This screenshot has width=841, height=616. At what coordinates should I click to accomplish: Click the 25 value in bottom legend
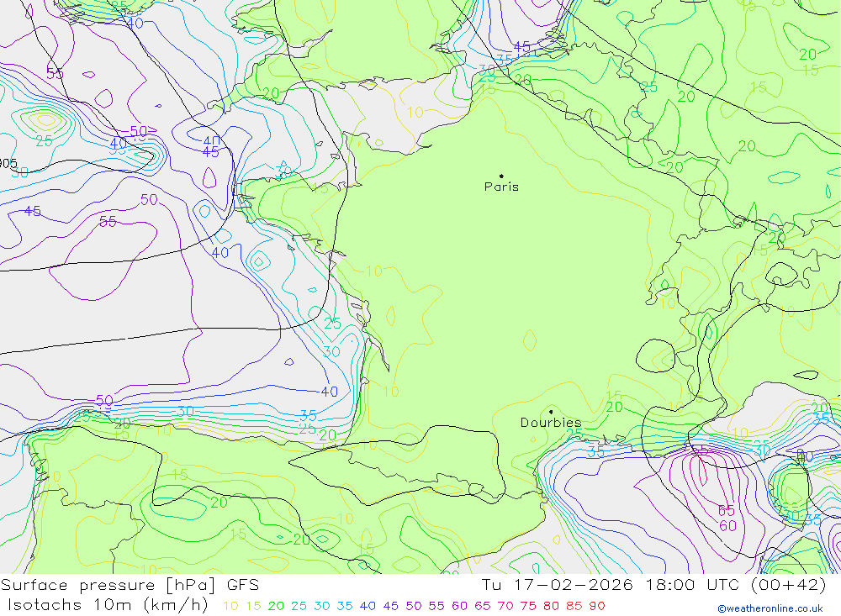299,606
